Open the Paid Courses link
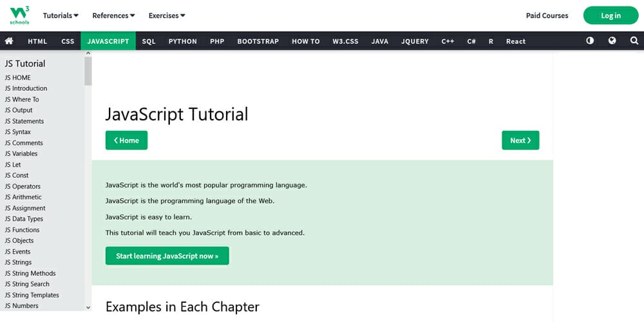The image size is (644, 322). click(x=547, y=15)
